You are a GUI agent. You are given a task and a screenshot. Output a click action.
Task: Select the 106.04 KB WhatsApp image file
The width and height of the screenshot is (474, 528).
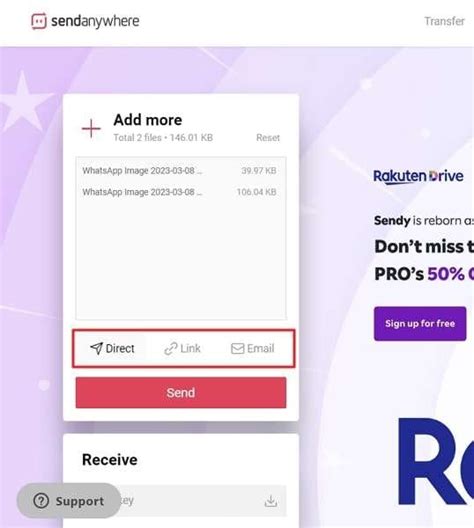[x=179, y=192]
